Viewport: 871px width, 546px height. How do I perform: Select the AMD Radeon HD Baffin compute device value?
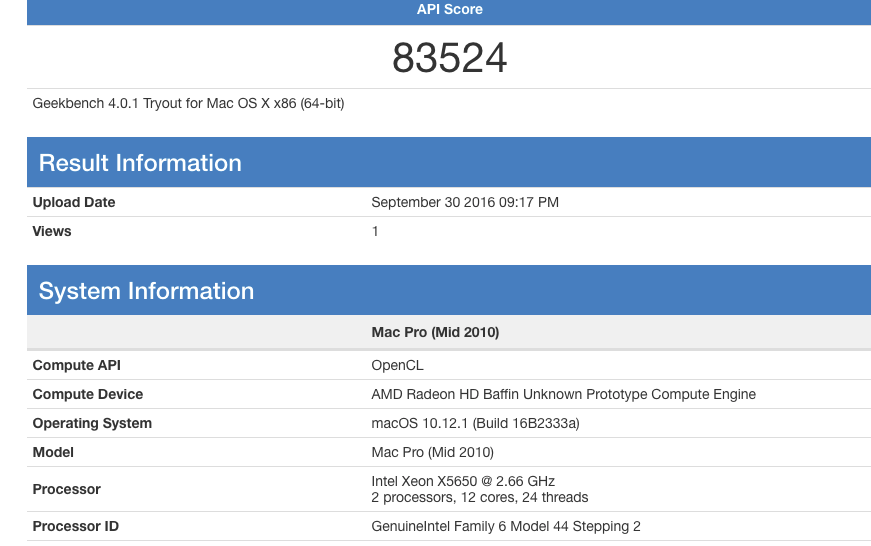[563, 394]
